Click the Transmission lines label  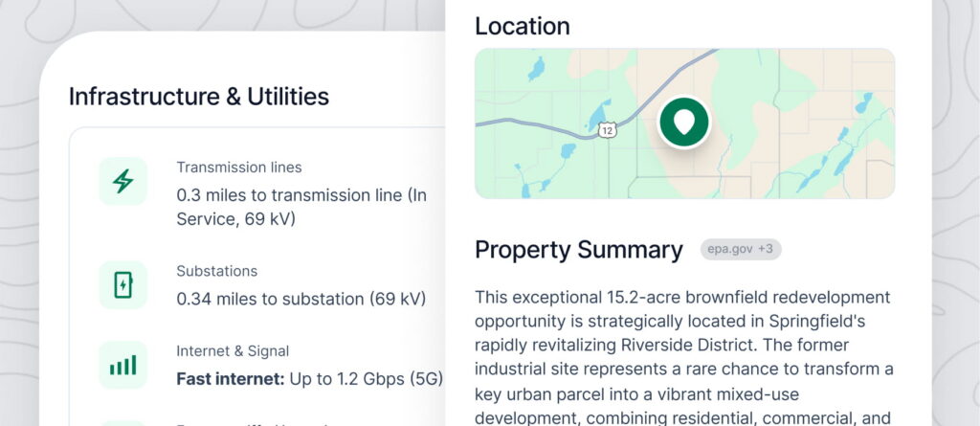238,168
